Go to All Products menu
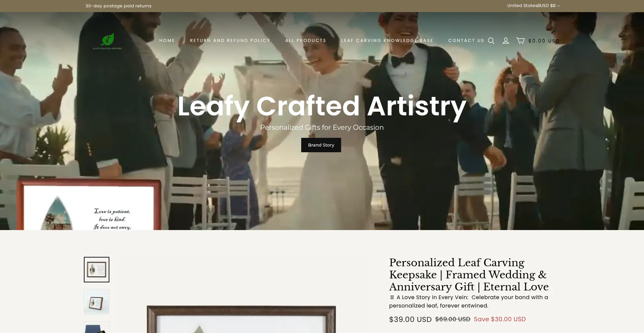644x333 pixels. click(x=306, y=41)
